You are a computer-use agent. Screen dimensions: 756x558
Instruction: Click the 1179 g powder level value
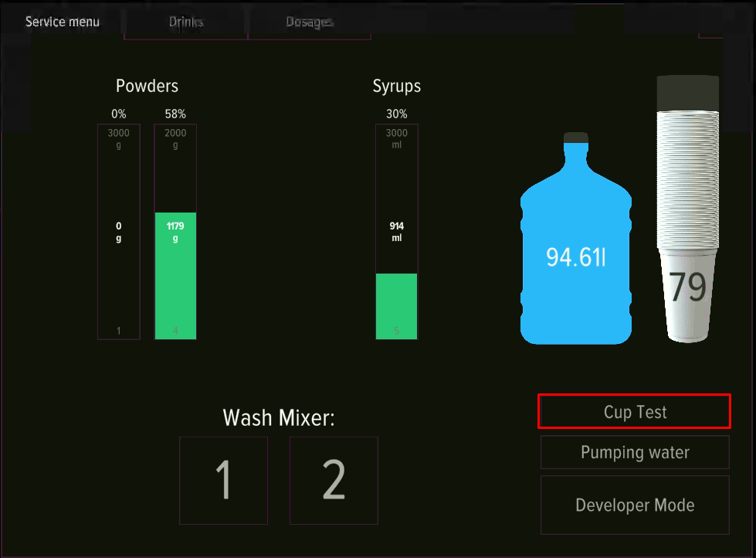(x=175, y=232)
